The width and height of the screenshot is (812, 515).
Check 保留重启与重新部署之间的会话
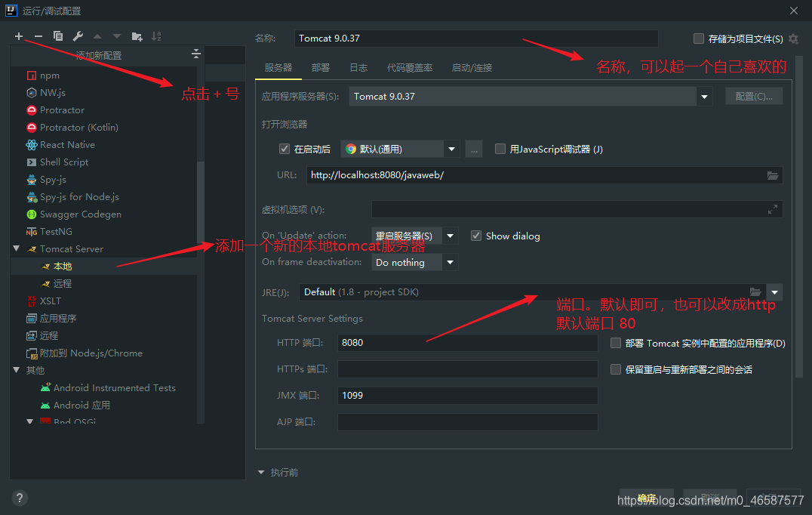point(616,369)
